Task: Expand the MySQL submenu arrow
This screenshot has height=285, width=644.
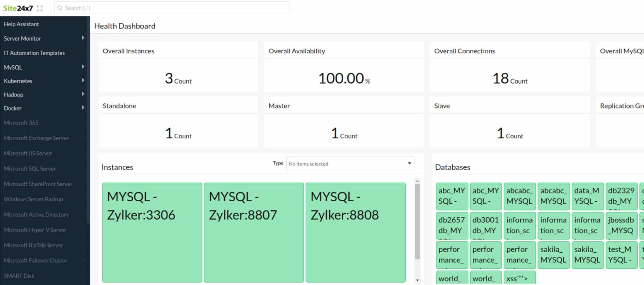Action: 83,67
